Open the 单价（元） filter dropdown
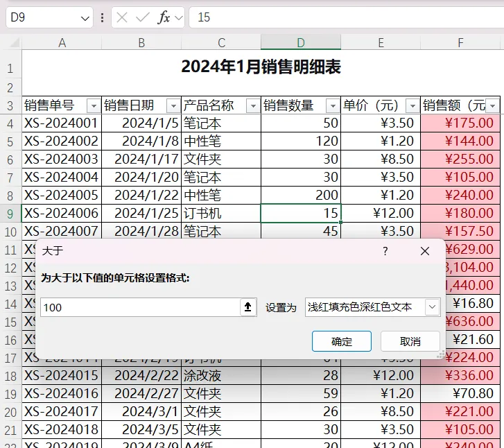The width and height of the screenshot is (504, 448). pos(412,106)
